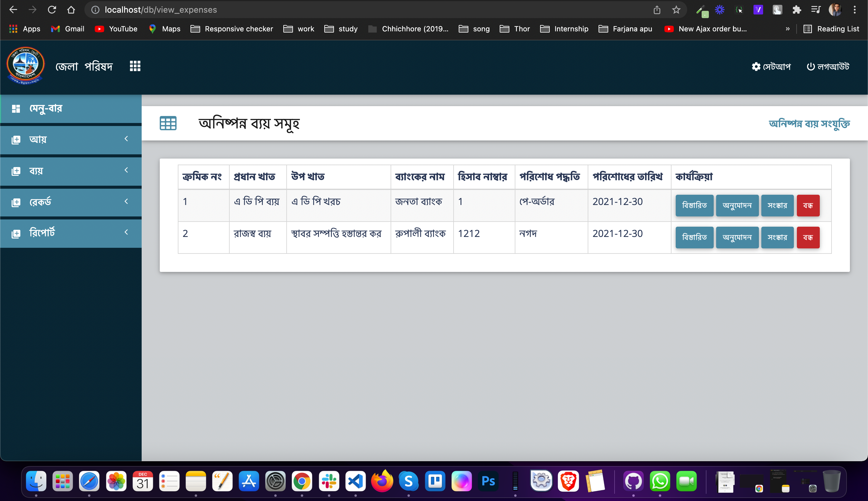Screen dimensions: 868x501
Task: Open সেটআপ settings from top bar
Action: pyautogui.click(x=771, y=66)
